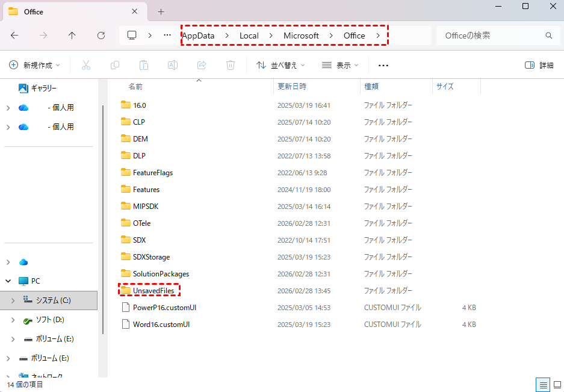Sort by 更新日時 column header
564x392 pixels.
point(292,87)
